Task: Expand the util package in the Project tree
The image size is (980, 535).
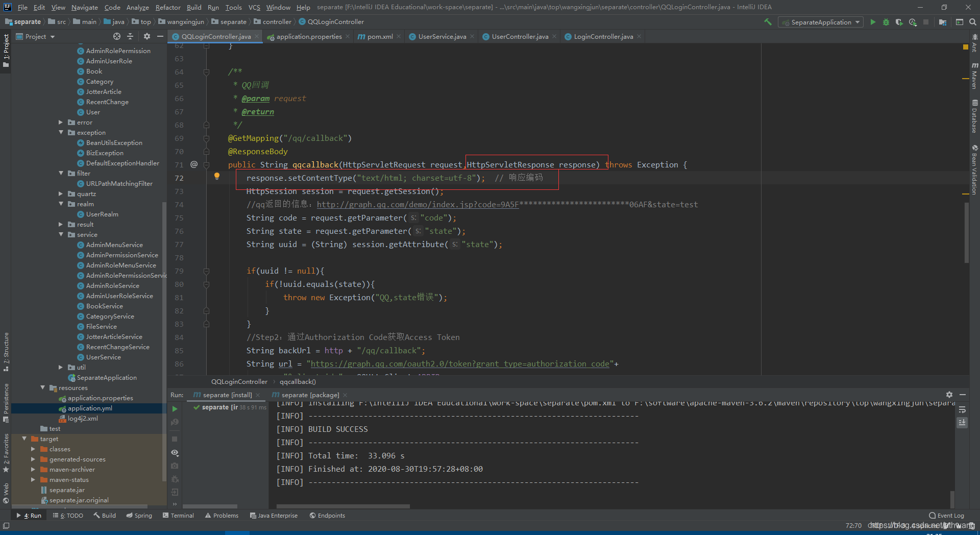Action: coord(61,368)
